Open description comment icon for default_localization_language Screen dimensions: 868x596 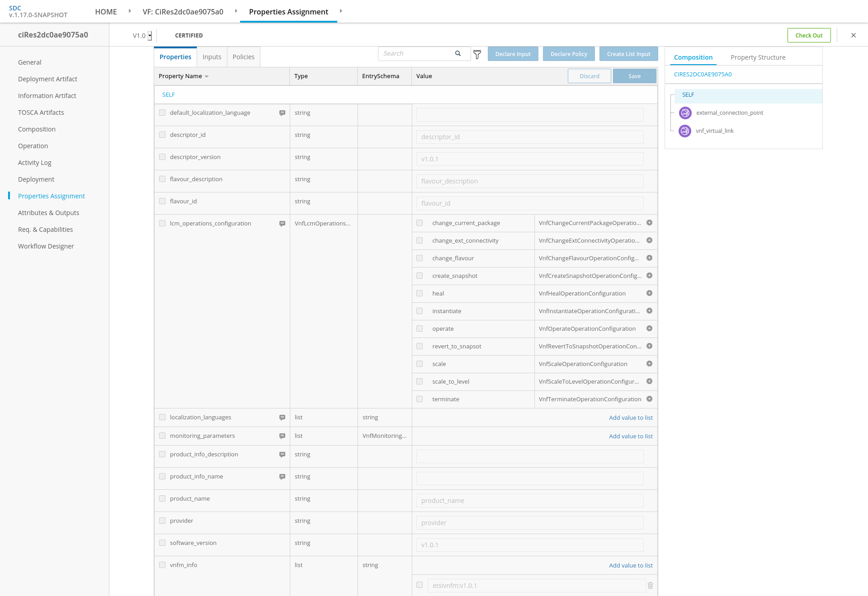tap(282, 113)
